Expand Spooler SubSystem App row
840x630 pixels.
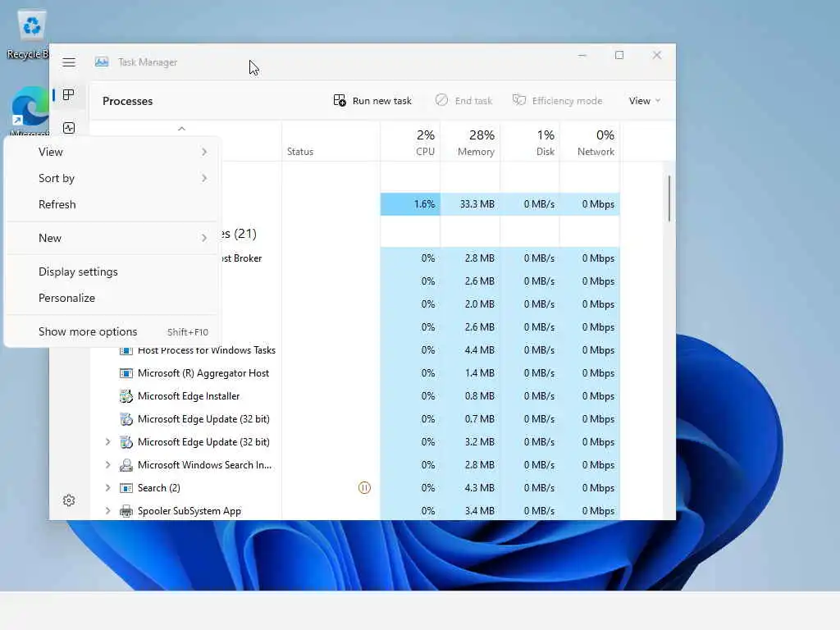(x=107, y=511)
